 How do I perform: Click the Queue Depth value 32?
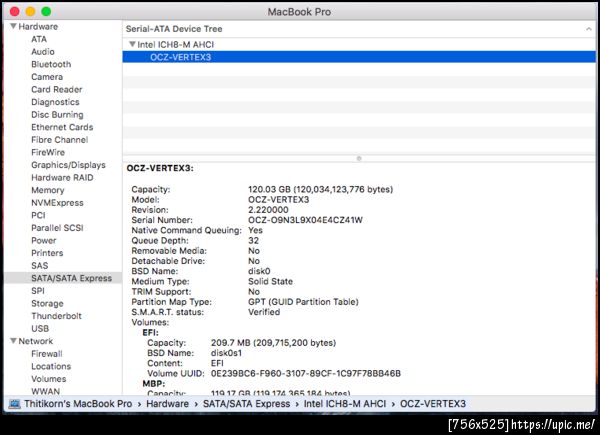click(x=253, y=240)
